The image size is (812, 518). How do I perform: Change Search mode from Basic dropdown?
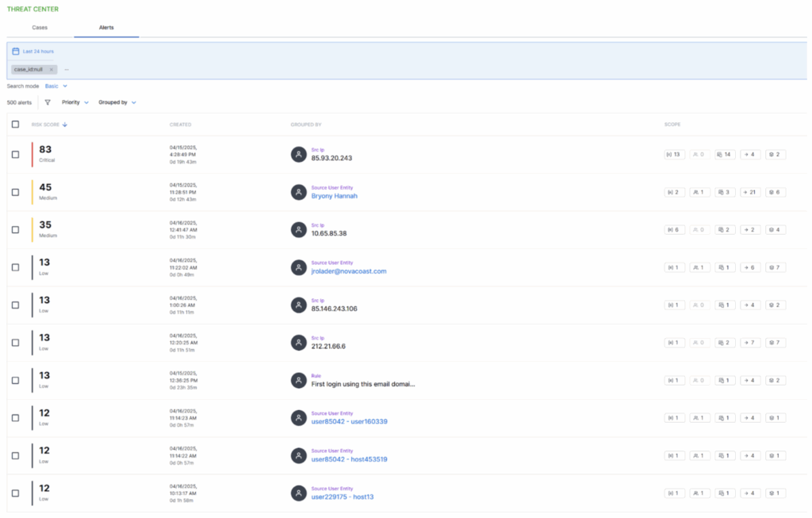tap(56, 86)
